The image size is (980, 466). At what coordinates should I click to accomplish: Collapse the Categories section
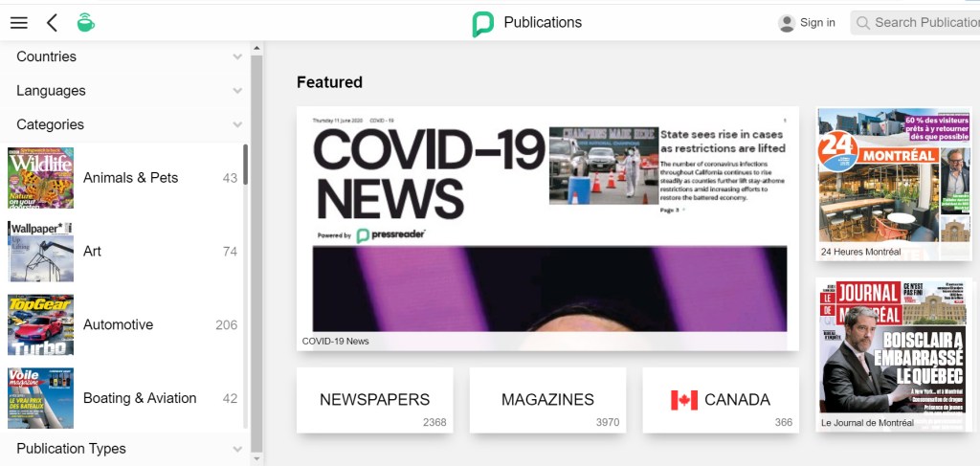coord(125,124)
